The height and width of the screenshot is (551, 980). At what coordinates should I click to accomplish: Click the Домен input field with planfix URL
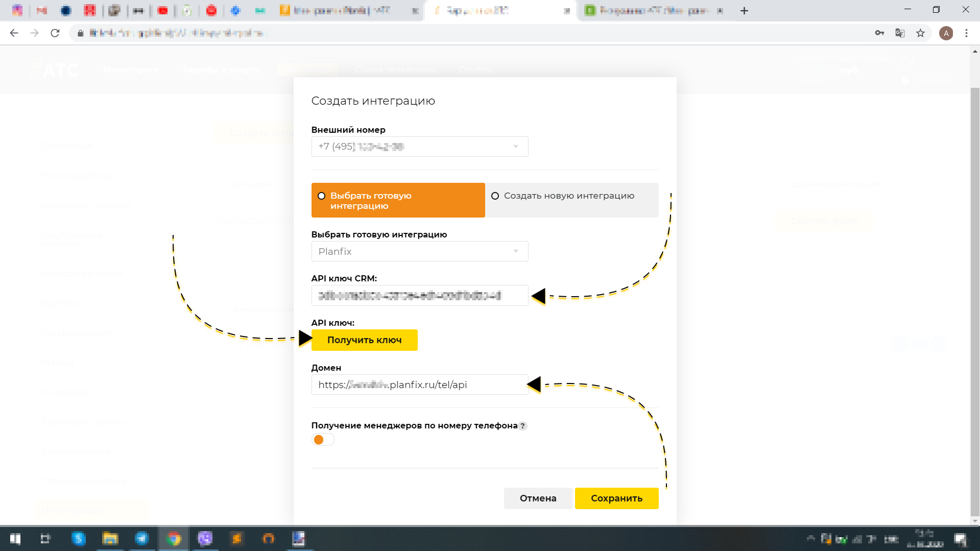[419, 385]
